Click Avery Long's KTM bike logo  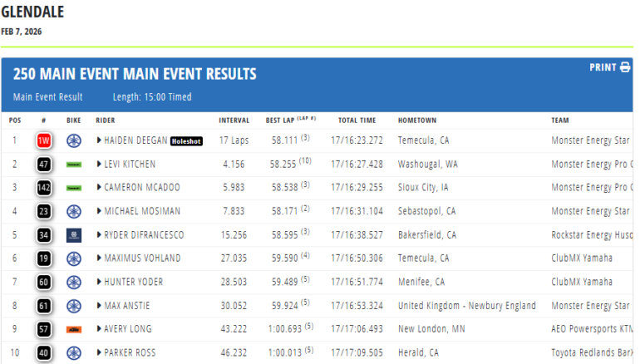pyautogui.click(x=74, y=329)
